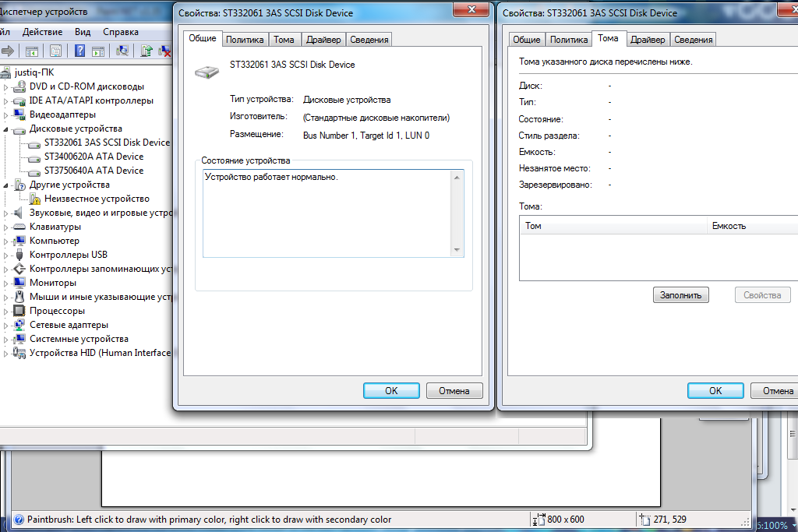
Task: Expand Системные устройства node arrow
Action: click(6, 340)
